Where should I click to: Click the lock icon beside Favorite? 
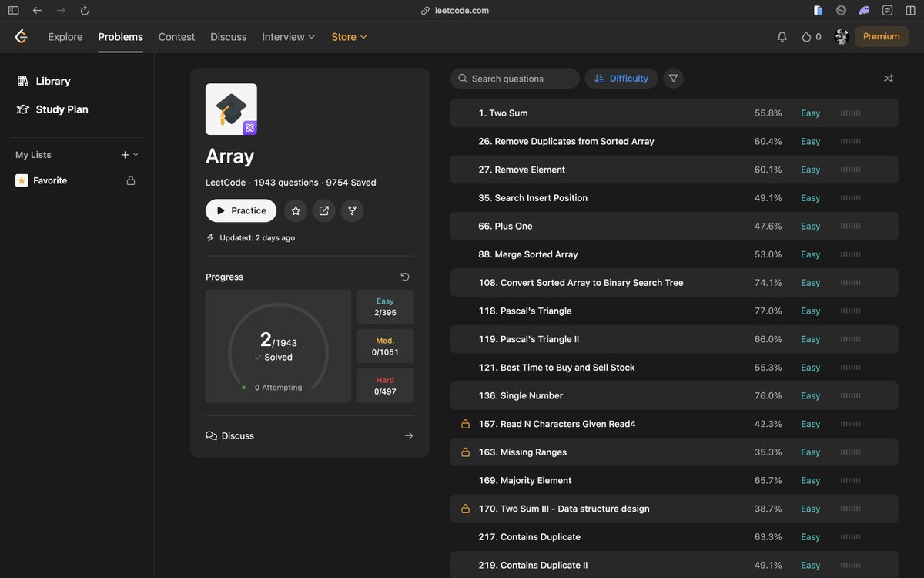[131, 180]
